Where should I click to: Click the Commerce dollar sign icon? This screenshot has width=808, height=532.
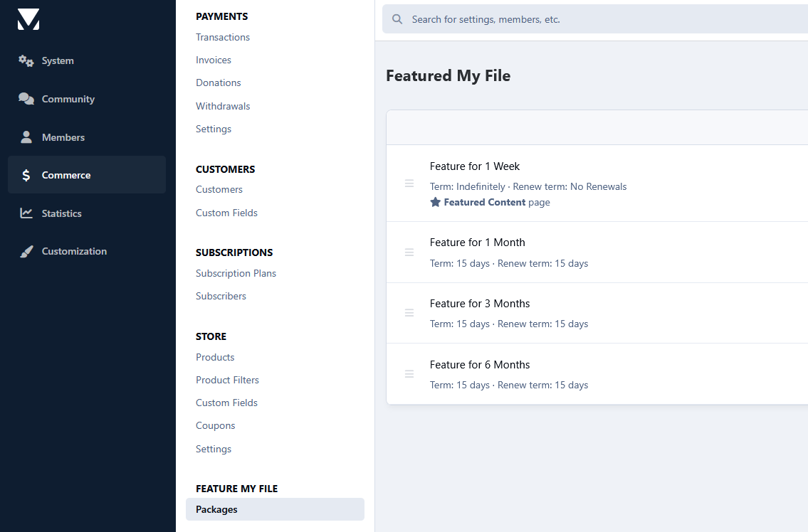(26, 175)
